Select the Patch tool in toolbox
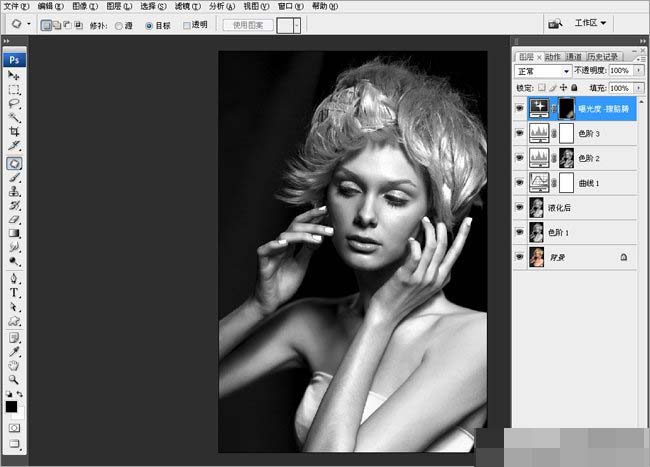Image resolution: width=650 pixels, height=467 pixels. 14,162
